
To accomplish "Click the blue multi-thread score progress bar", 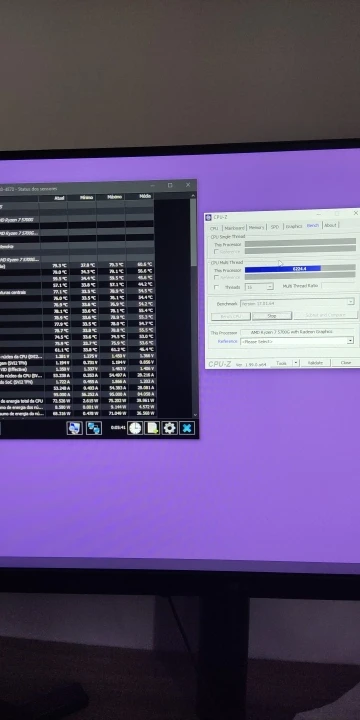I will pyautogui.click(x=282, y=269).
